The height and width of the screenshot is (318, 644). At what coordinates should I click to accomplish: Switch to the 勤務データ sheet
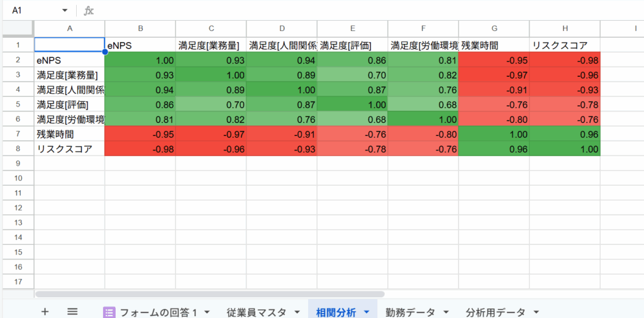[x=411, y=312]
